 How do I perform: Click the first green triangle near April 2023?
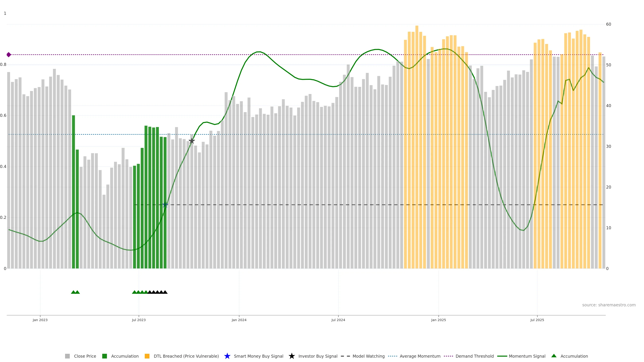point(73,292)
